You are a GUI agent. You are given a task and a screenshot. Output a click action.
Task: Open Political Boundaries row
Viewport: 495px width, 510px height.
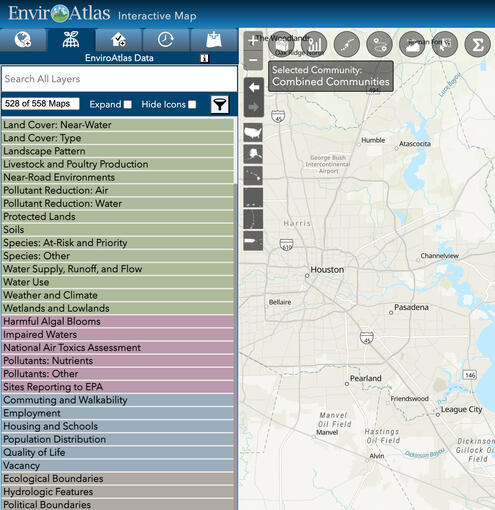(118, 505)
